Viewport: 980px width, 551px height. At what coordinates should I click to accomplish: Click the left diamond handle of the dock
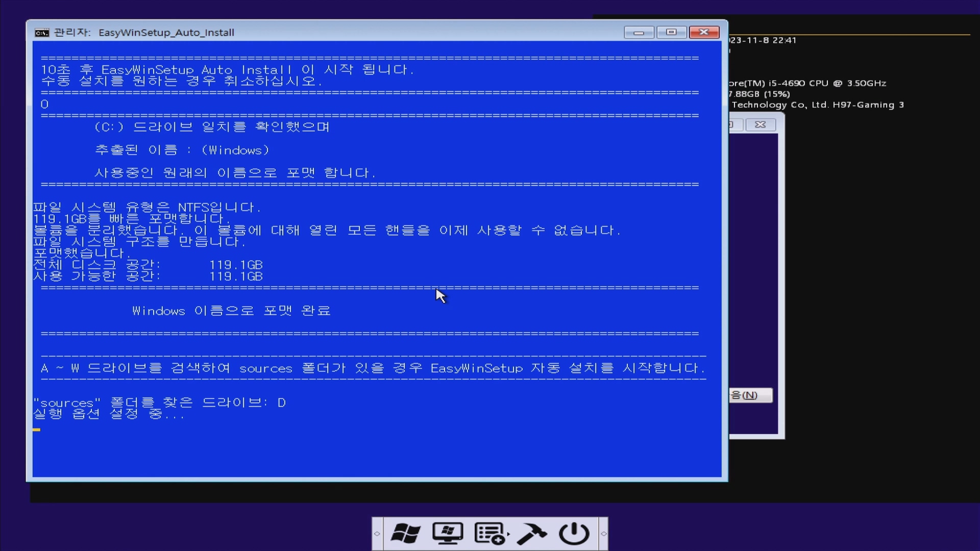point(377,534)
